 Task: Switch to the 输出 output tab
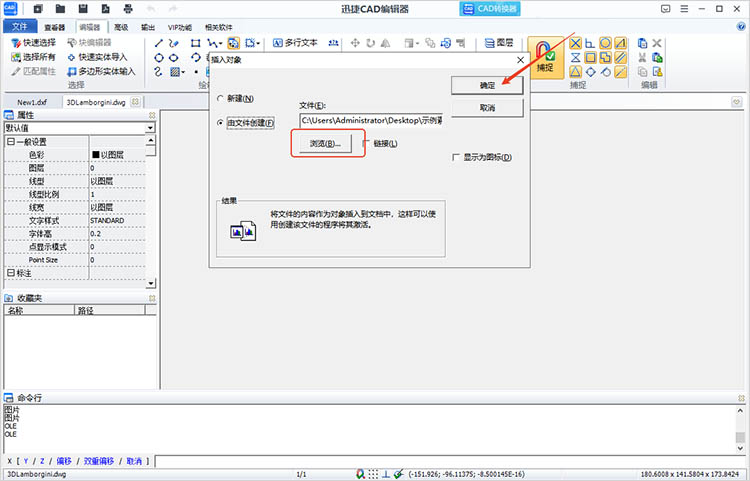coord(148,27)
